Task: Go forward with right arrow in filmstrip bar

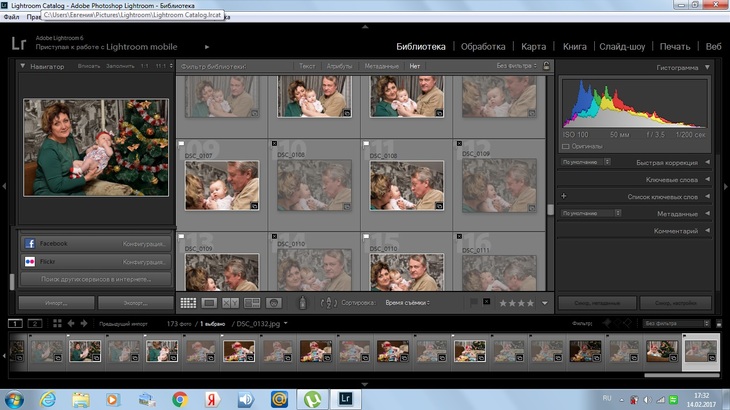Action: (84, 323)
